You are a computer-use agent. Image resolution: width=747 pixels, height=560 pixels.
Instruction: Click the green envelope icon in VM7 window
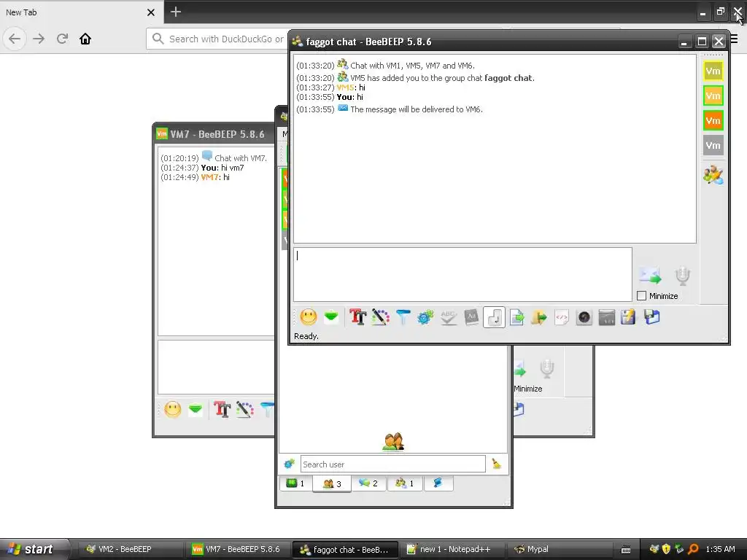point(196,409)
